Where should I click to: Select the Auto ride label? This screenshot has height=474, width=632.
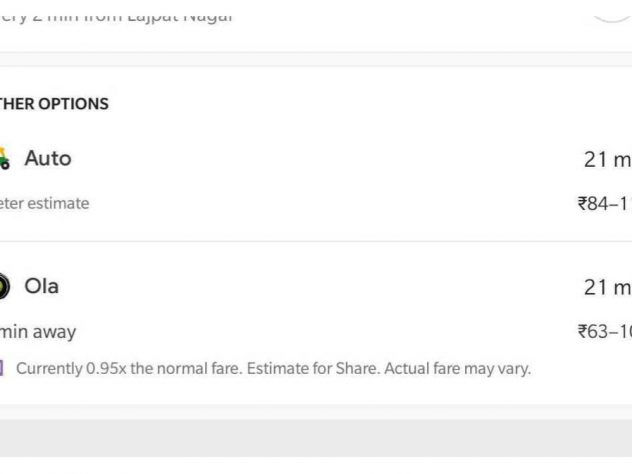(48, 158)
